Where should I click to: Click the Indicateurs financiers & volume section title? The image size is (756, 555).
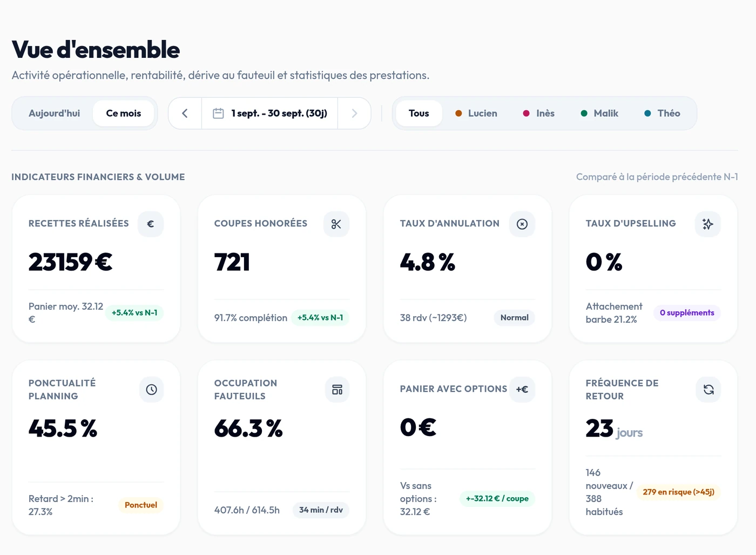tap(98, 177)
